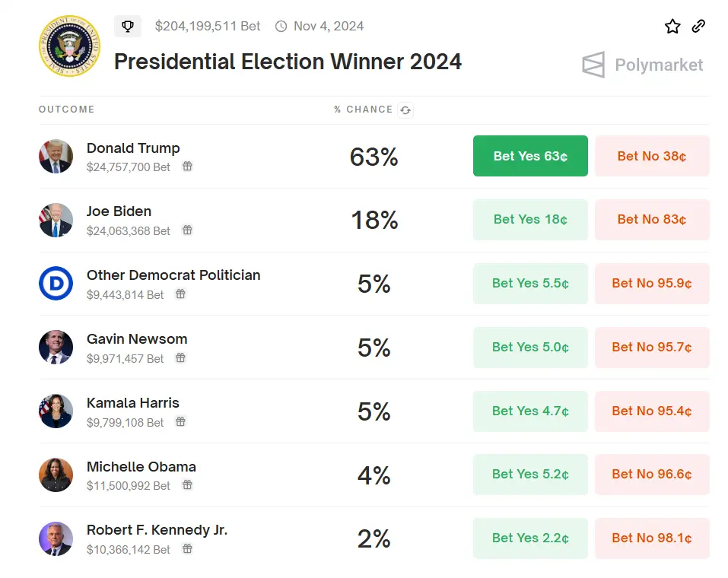
Task: Bet Yes 2.2¢ on Robert F. Kennedy Jr.
Action: point(530,538)
